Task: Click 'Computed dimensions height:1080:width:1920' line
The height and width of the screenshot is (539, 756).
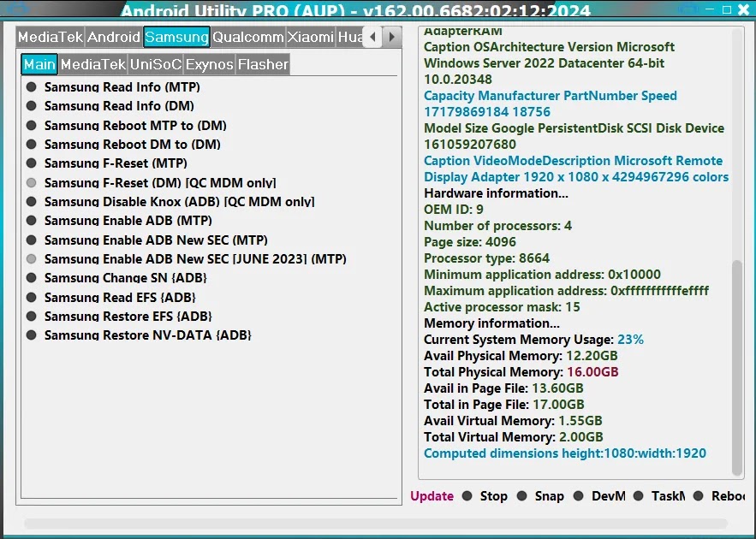Action: [x=565, y=453]
